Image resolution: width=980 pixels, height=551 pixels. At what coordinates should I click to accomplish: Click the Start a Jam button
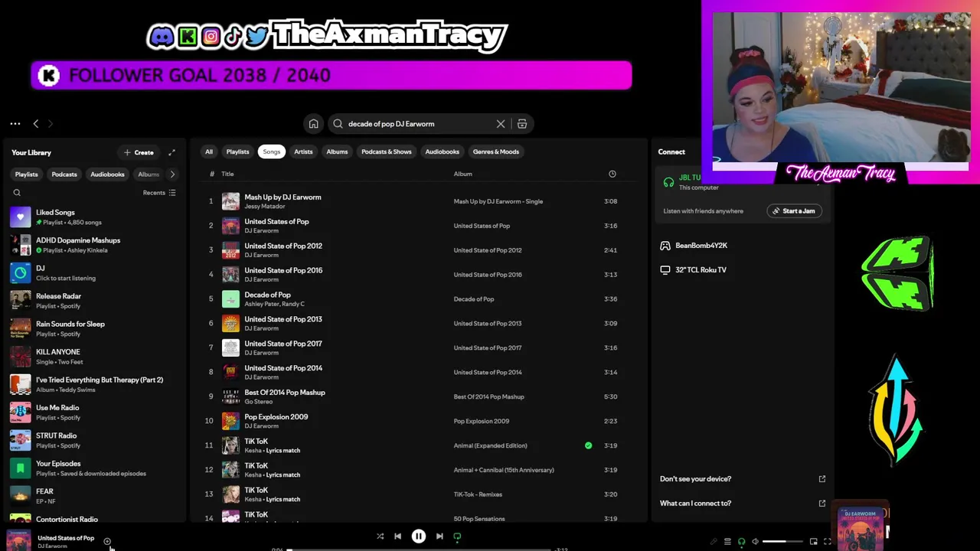794,211
